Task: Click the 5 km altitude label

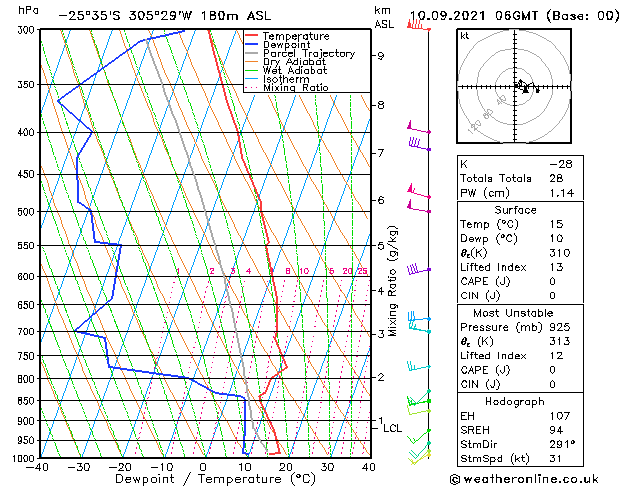Action: [380, 245]
